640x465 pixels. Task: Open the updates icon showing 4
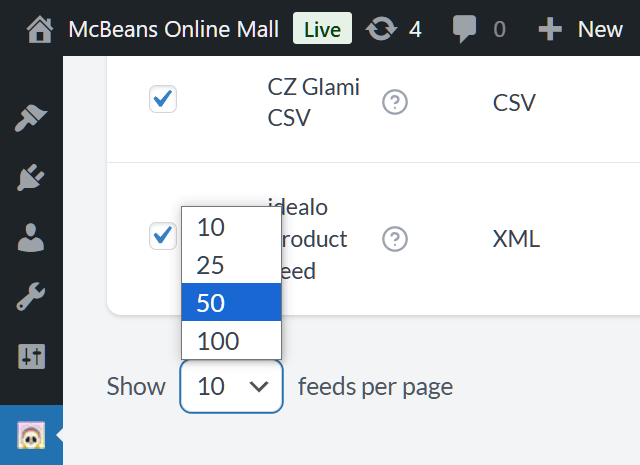(x=381, y=29)
